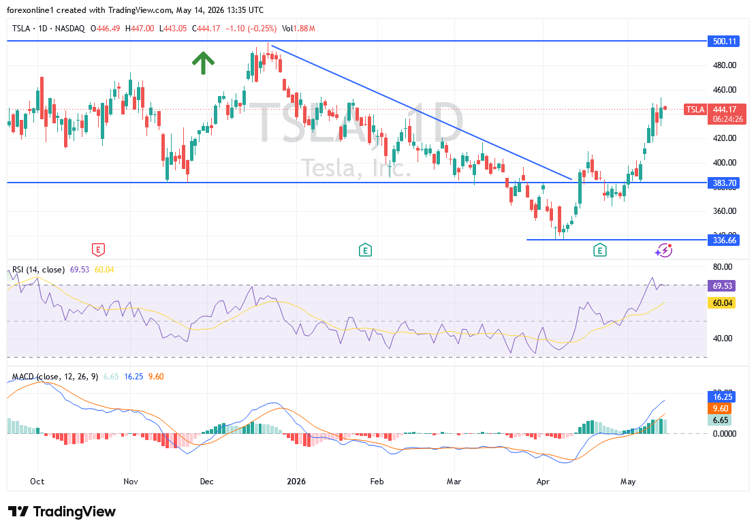Screen dimensions: 756x532
Task: Click the RSI legend value 60.04
Action: pyautogui.click(x=104, y=270)
